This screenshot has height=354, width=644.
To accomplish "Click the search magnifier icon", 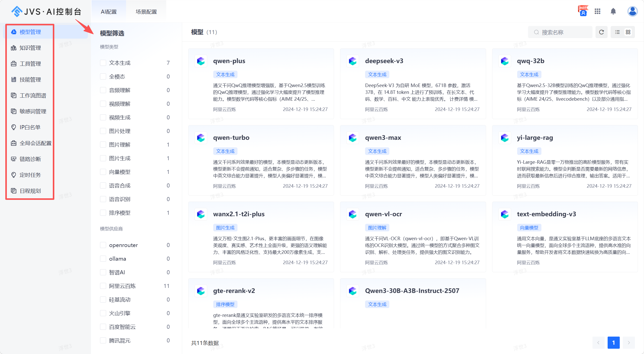I will coord(536,32).
